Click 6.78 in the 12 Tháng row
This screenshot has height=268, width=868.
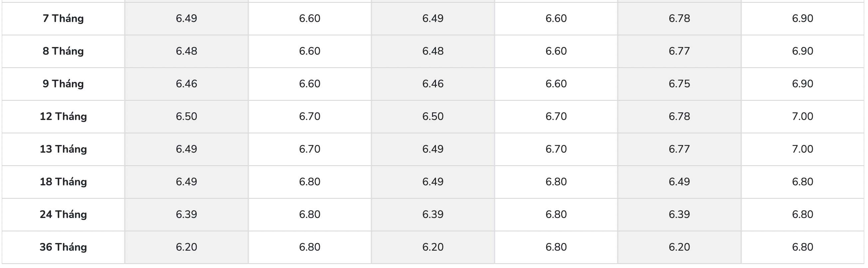tap(679, 116)
